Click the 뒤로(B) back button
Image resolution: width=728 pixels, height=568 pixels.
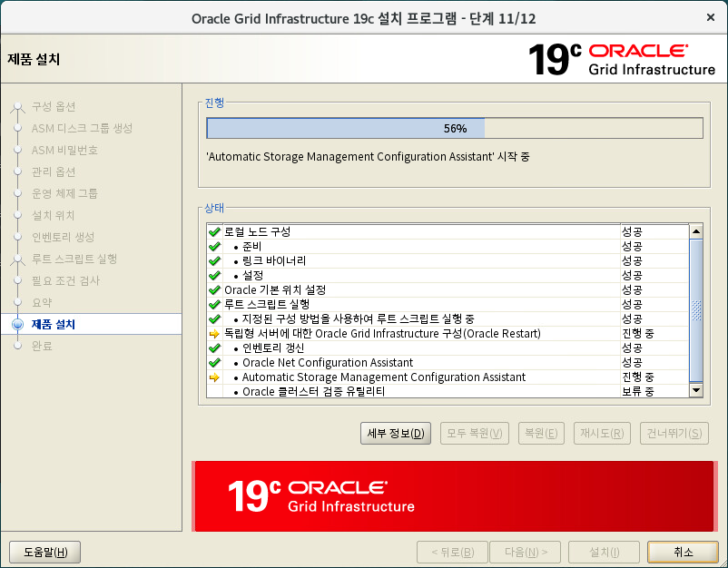[452, 553]
